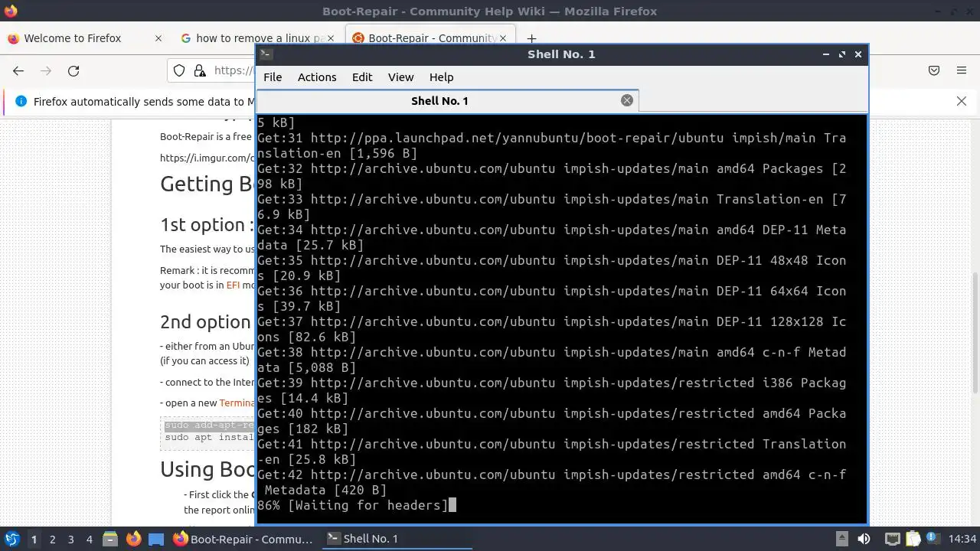
Task: Switch to virtual desktop 3
Action: click(70, 539)
